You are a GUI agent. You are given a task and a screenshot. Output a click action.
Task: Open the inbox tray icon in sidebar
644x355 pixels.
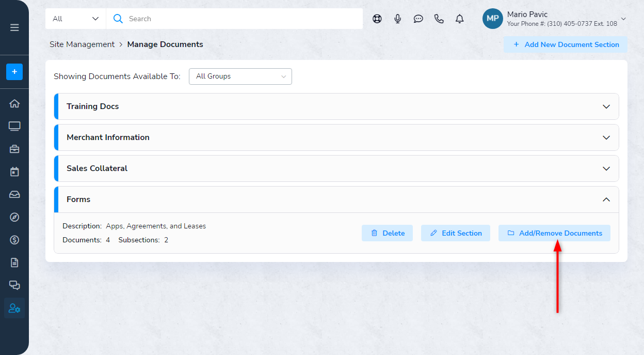pos(14,195)
